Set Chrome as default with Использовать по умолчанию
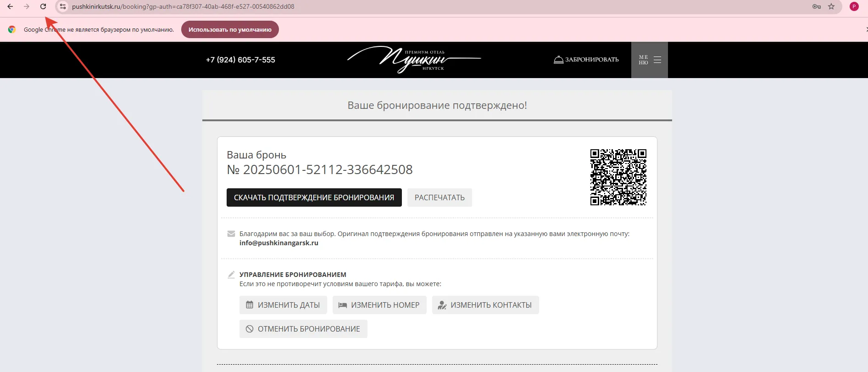 pos(230,29)
